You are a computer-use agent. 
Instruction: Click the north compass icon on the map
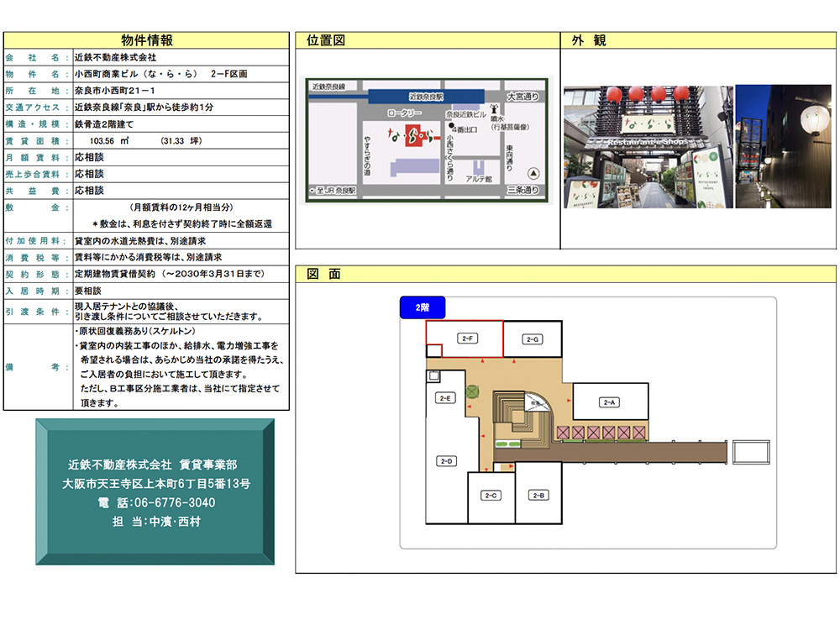pos(532,172)
